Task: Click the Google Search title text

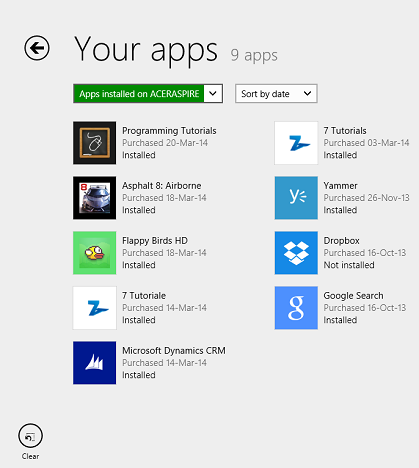Action: 353,296
